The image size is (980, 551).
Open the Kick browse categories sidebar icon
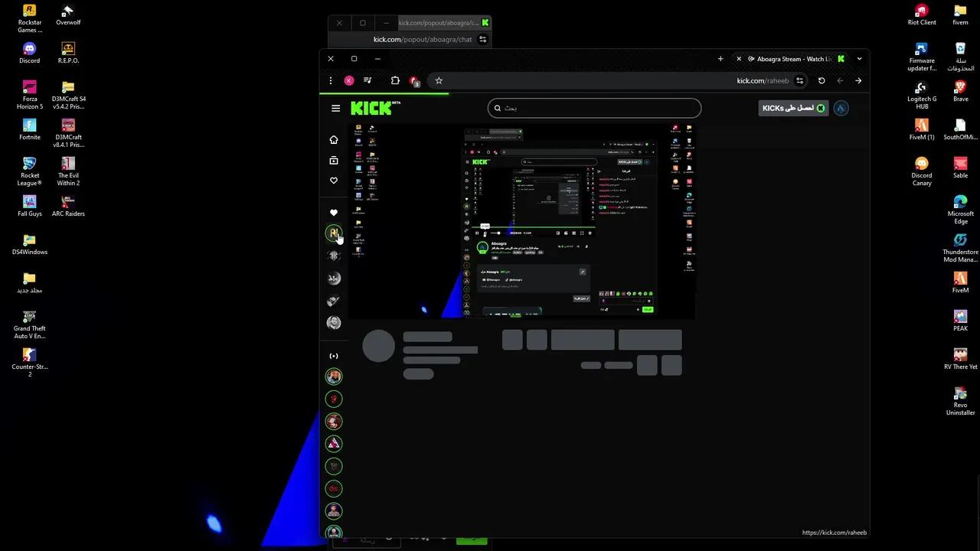pos(334,161)
